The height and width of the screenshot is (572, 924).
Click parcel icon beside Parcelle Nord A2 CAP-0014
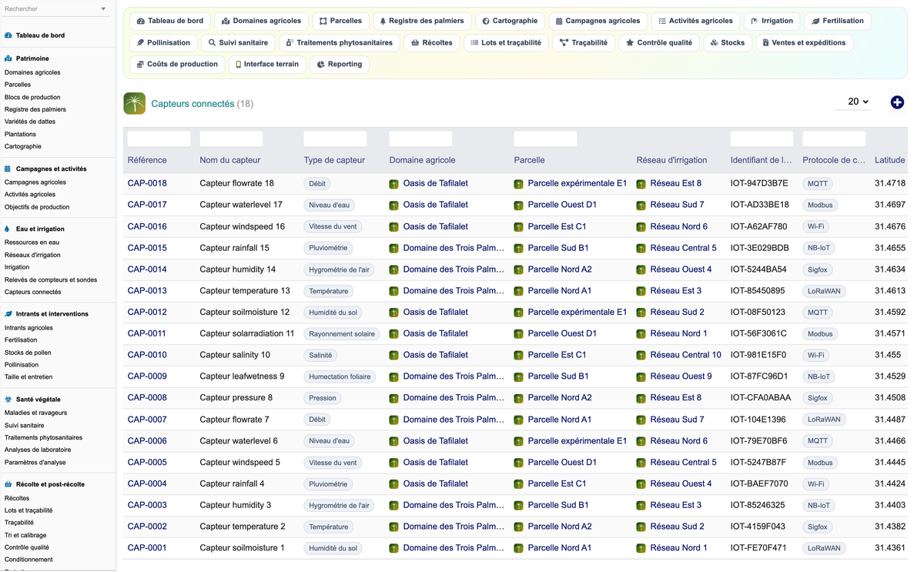tap(519, 270)
